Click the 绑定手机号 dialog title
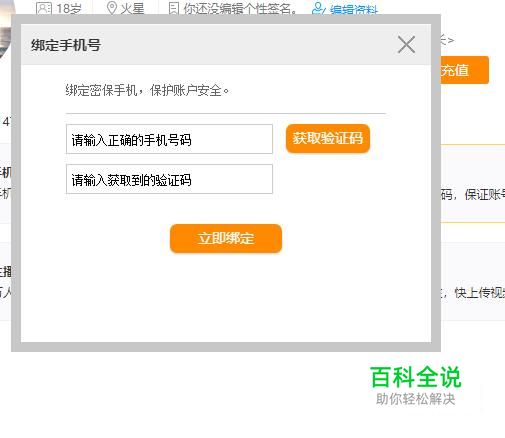Viewport: 505px width, 438px height. point(66,45)
